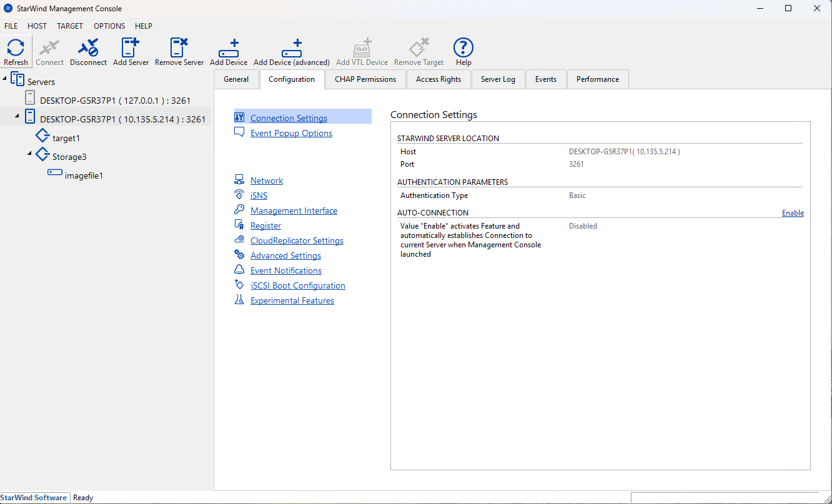Open the HELP menu
The image size is (832, 504).
pyautogui.click(x=144, y=26)
